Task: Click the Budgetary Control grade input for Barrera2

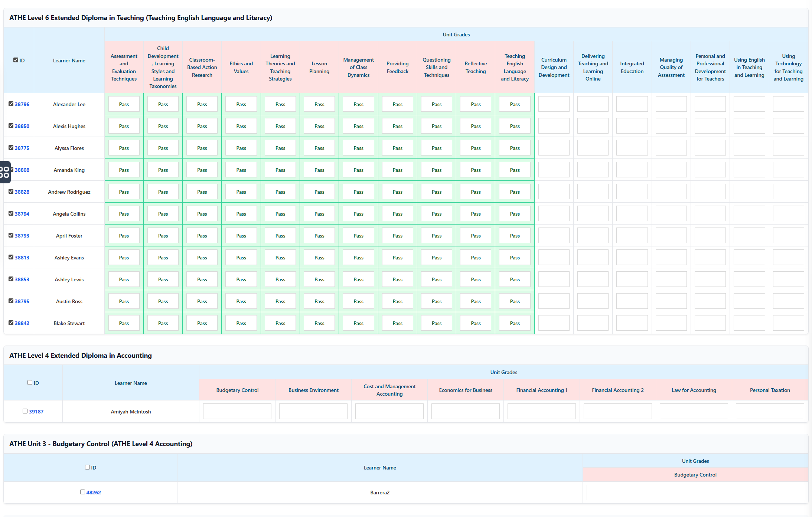Action: (695, 492)
